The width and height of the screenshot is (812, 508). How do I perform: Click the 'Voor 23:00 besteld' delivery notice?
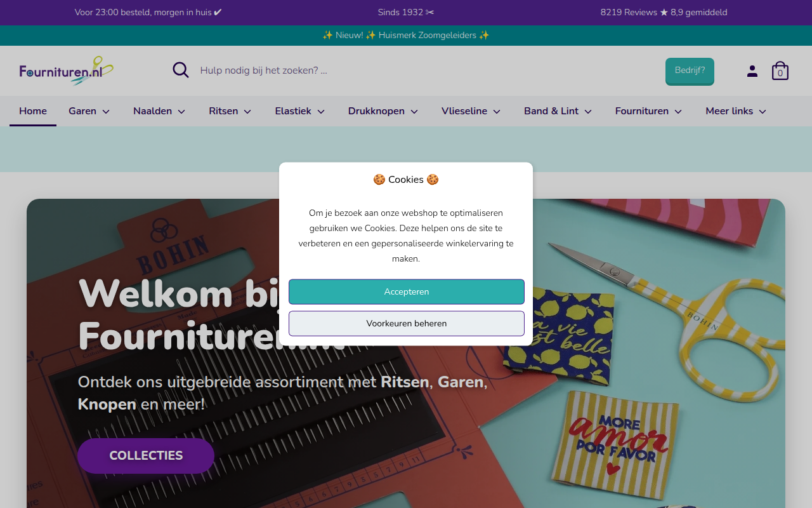click(148, 13)
